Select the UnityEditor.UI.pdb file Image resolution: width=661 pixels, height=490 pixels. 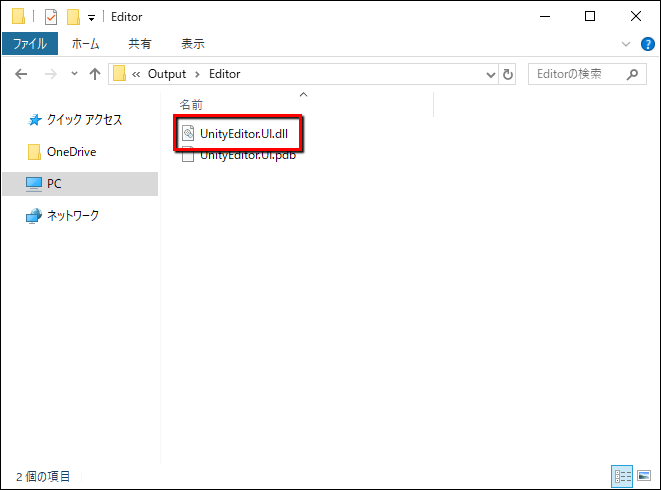tap(248, 155)
